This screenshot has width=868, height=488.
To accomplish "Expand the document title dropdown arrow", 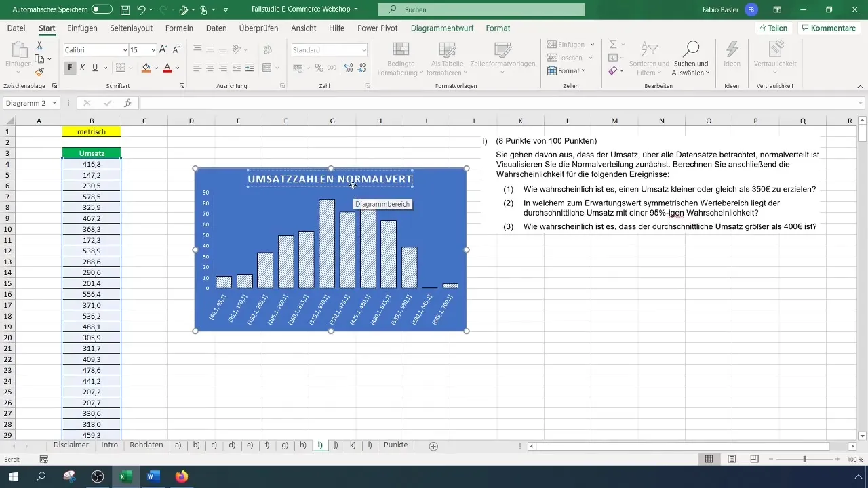I will pos(356,10).
